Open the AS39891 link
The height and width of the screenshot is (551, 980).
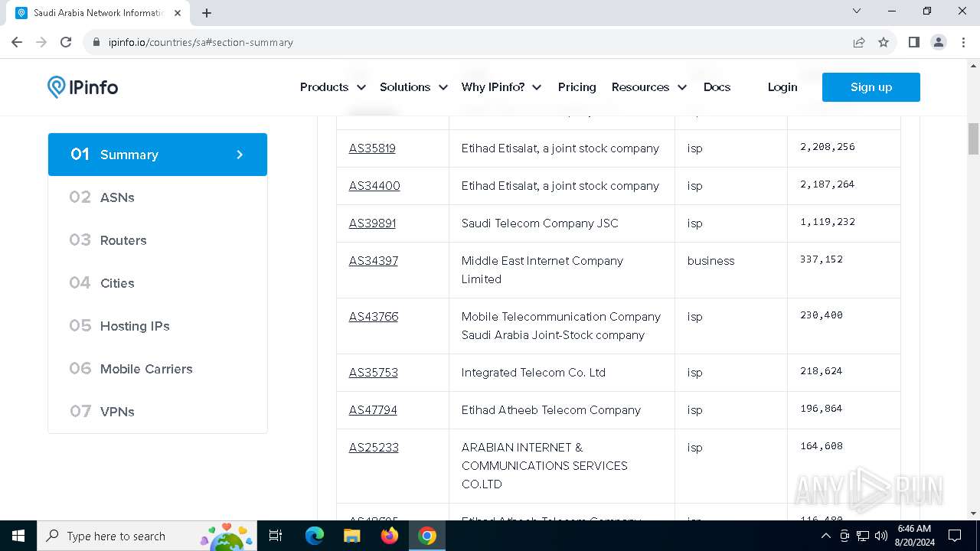pos(372,223)
